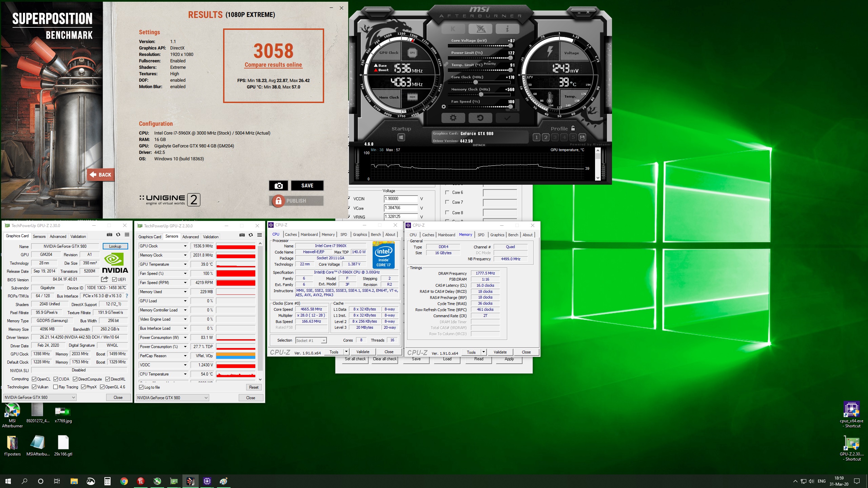
Task: Click the Afterburner profile save icon
Action: tap(582, 137)
